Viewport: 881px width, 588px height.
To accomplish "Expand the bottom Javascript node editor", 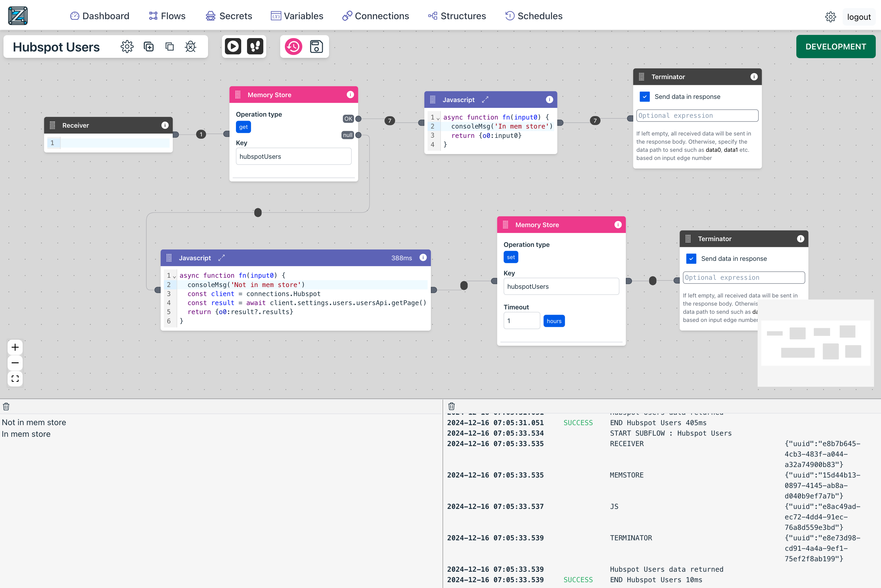I will click(221, 258).
